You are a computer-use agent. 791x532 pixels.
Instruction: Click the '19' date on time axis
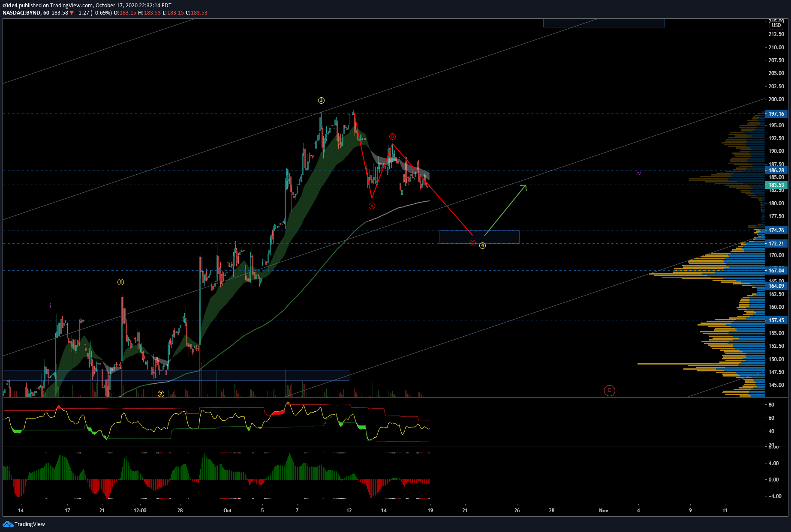(x=430, y=510)
